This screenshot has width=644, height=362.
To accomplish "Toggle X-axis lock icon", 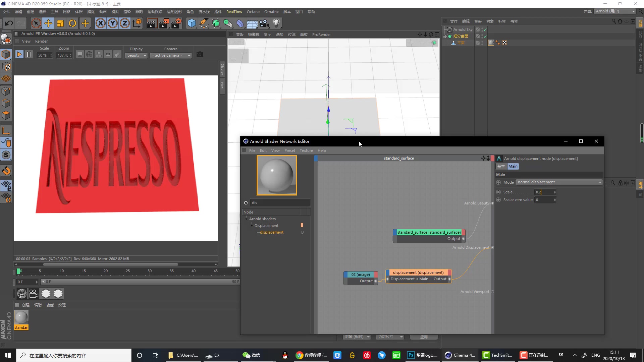I will click(100, 23).
